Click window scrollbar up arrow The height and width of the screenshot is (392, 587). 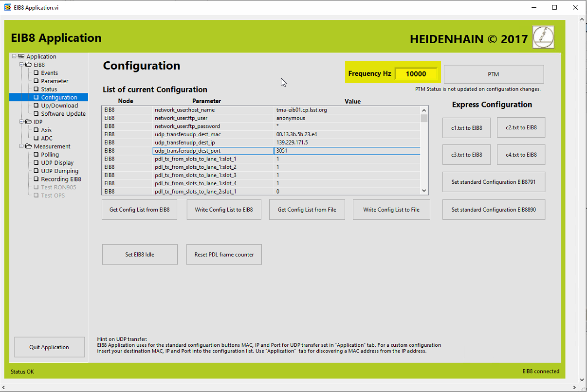(582, 19)
